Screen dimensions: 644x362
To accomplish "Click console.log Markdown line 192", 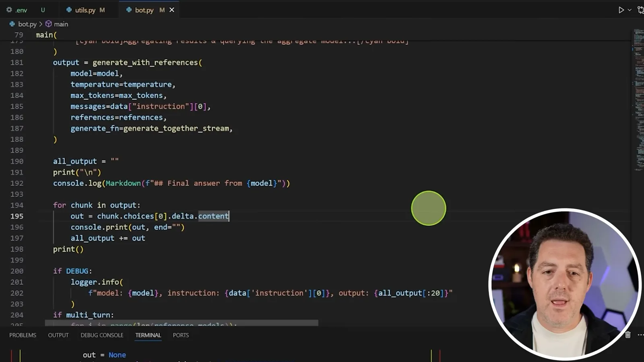I will 171,183.
